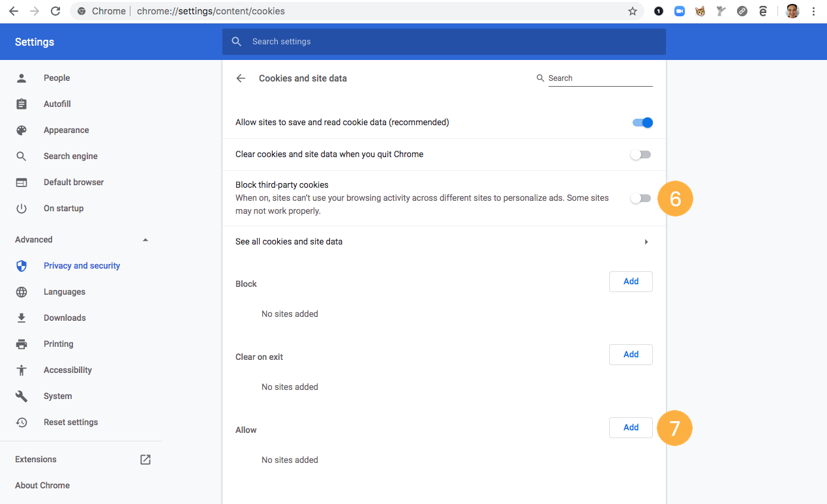This screenshot has width=827, height=504.
Task: Click the address bar URL
Action: 211,11
